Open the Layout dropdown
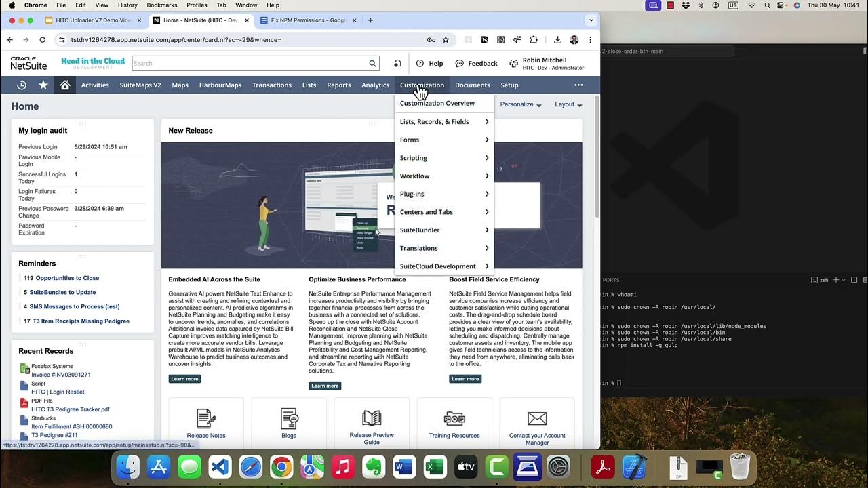868x488 pixels. pyautogui.click(x=568, y=104)
